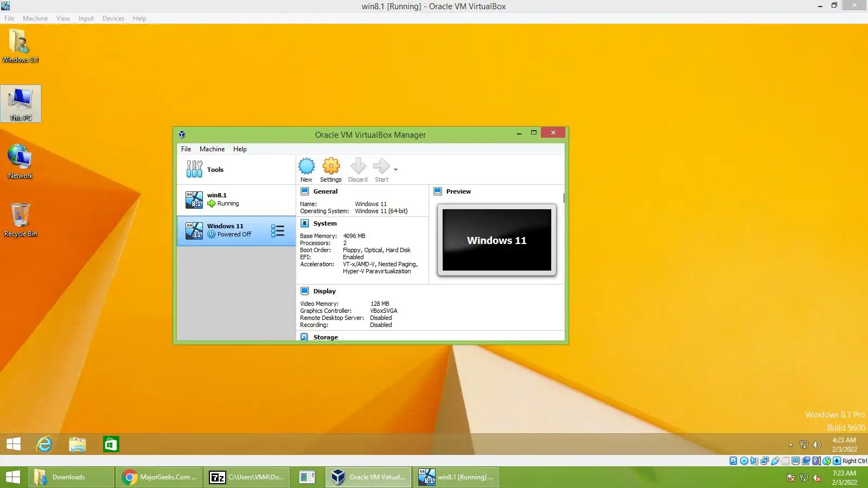Click the hard disk activity status icon
The image size is (868, 488).
pos(733,461)
